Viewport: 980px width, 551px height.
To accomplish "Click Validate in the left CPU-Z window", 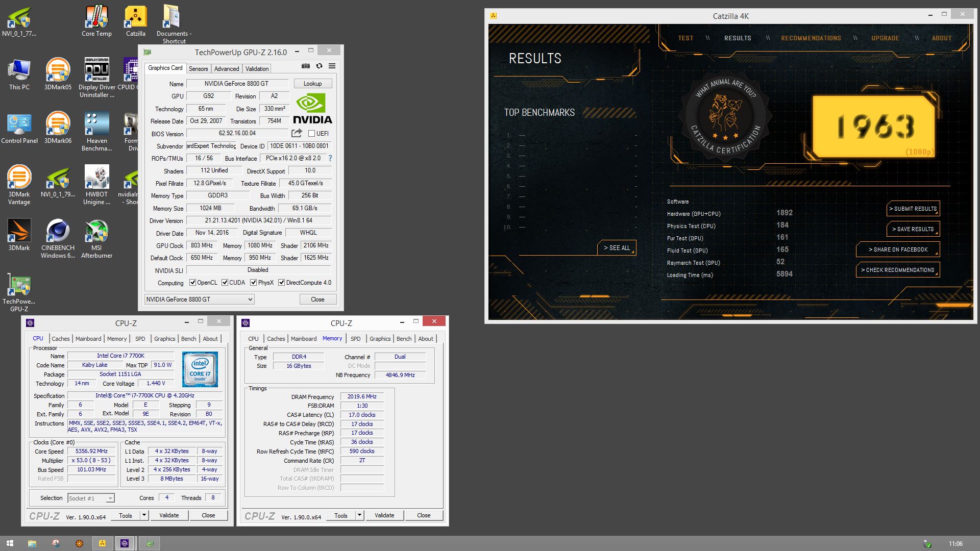I will [169, 515].
